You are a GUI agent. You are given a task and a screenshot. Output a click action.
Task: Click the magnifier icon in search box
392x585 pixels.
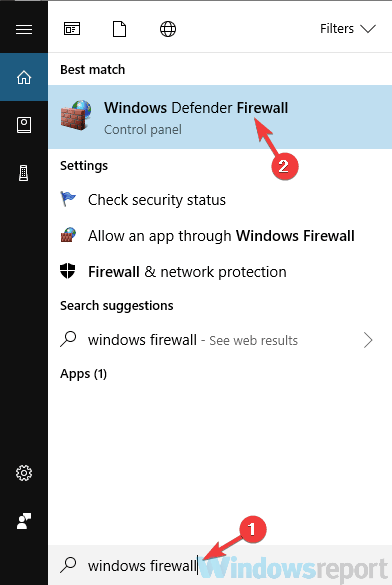pos(69,565)
